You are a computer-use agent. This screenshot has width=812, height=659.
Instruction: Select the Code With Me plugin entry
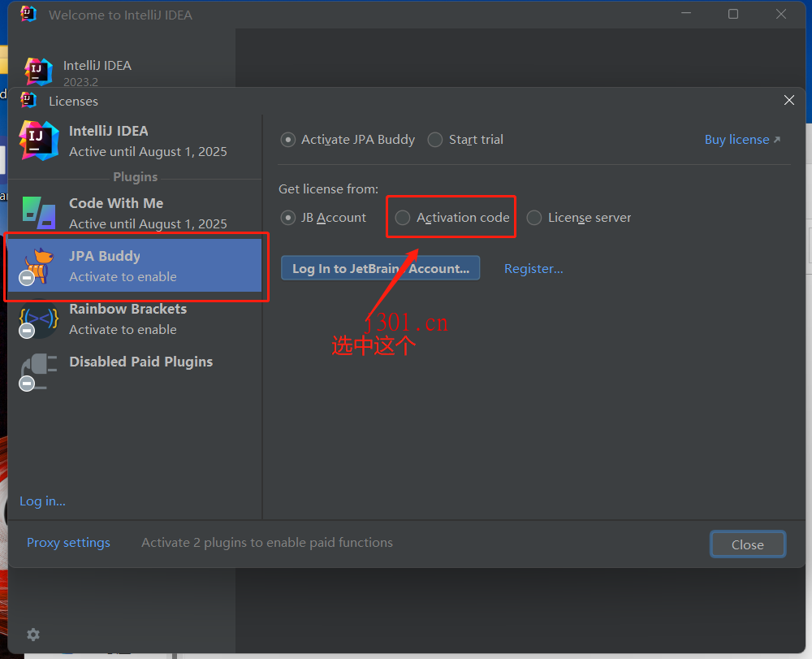point(135,213)
